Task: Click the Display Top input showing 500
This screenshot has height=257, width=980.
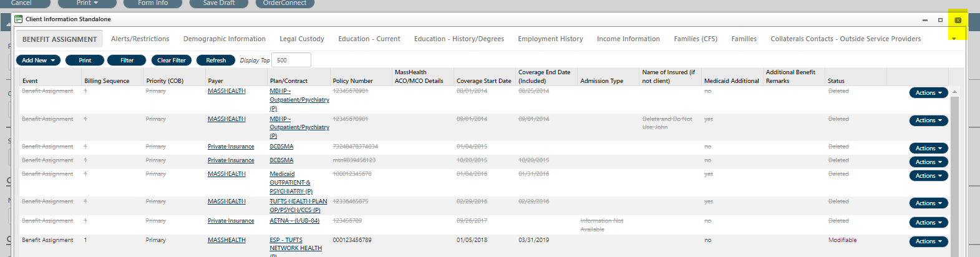Action: point(291,61)
